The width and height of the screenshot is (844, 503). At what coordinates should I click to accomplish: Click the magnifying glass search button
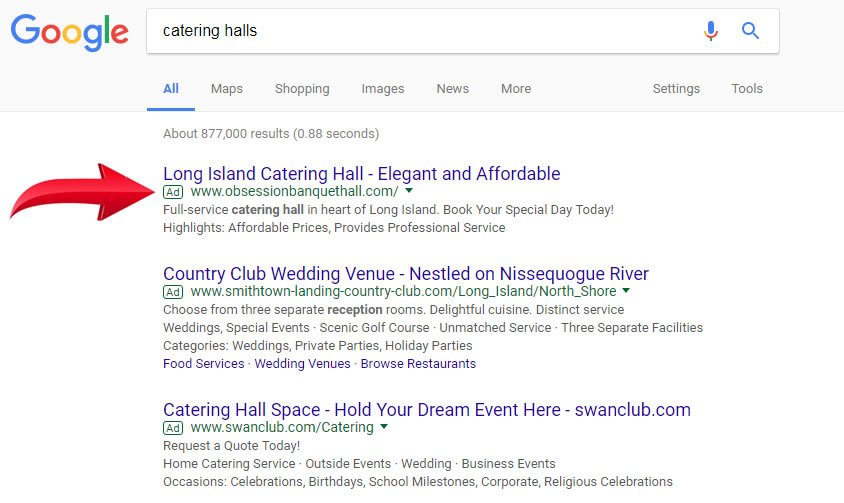point(750,31)
